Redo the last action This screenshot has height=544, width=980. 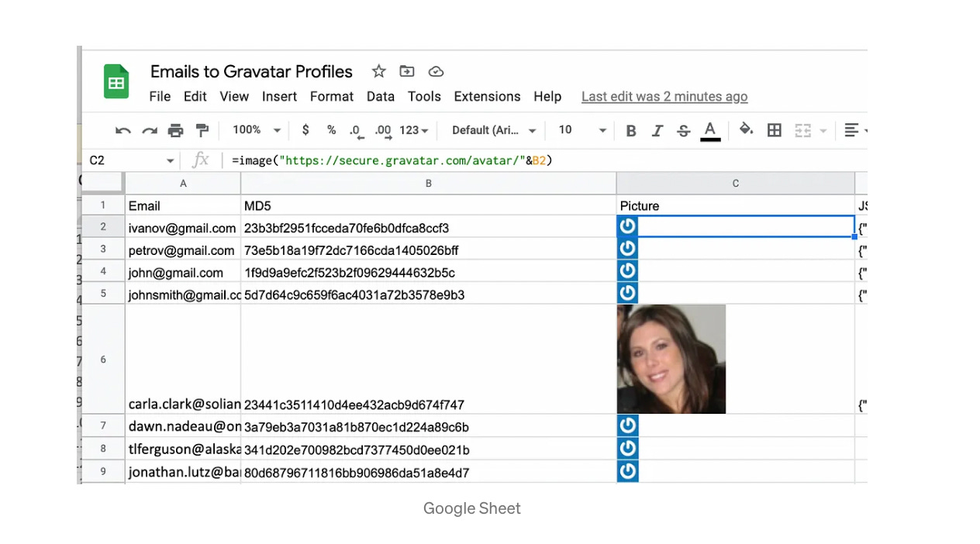(x=150, y=130)
